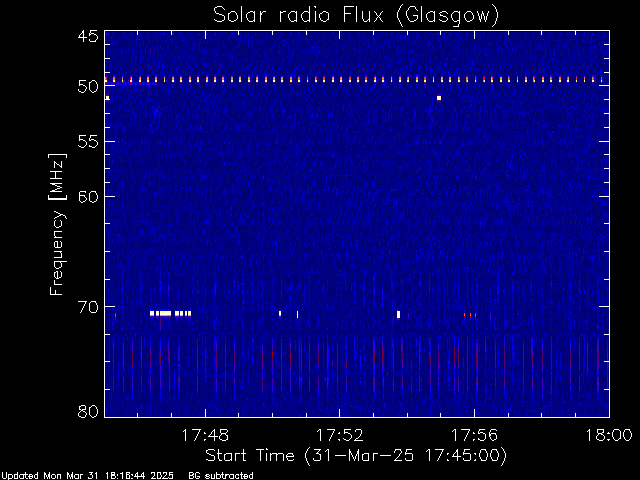Viewport: 640px width, 480px height.
Task: Click the '17:56' time tick label
Action: pos(474,435)
